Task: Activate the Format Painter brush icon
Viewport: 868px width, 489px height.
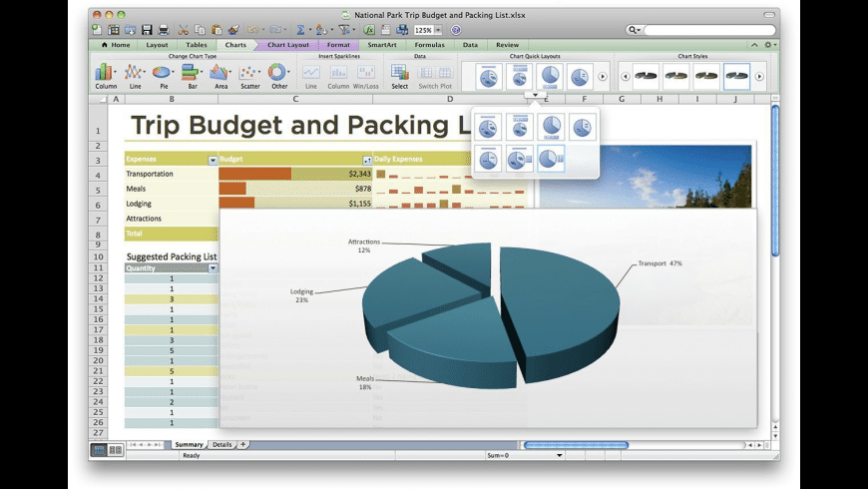Action: (233, 30)
